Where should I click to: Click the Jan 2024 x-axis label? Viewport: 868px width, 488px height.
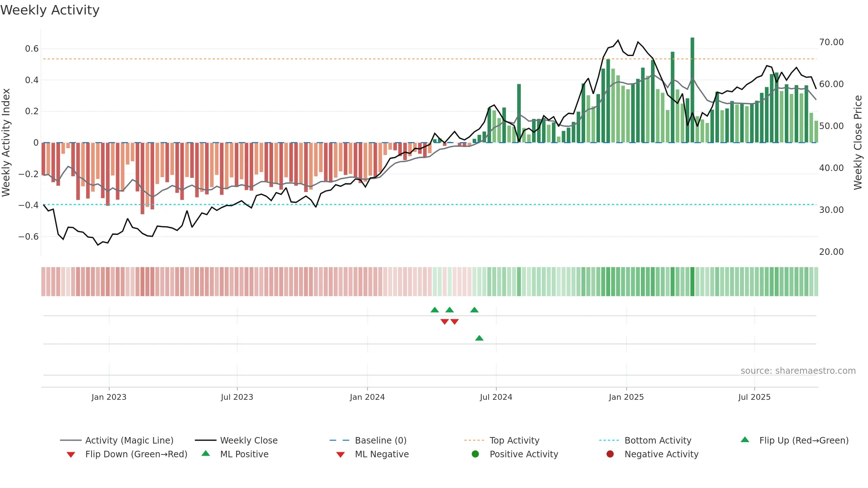click(x=367, y=397)
